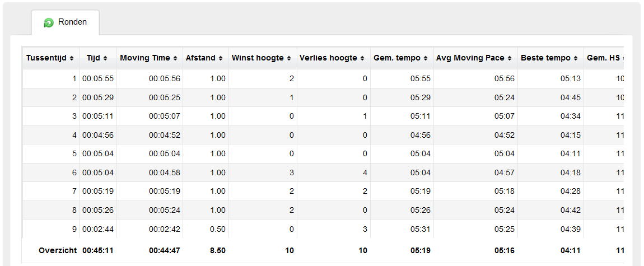
Task: Click the Gem. HS column header
Action: [604, 58]
